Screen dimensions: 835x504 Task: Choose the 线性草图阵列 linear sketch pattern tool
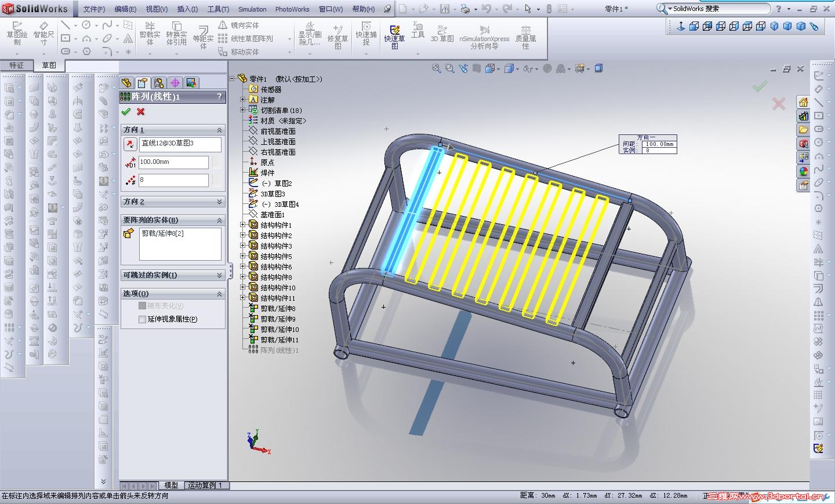pyautogui.click(x=245, y=39)
